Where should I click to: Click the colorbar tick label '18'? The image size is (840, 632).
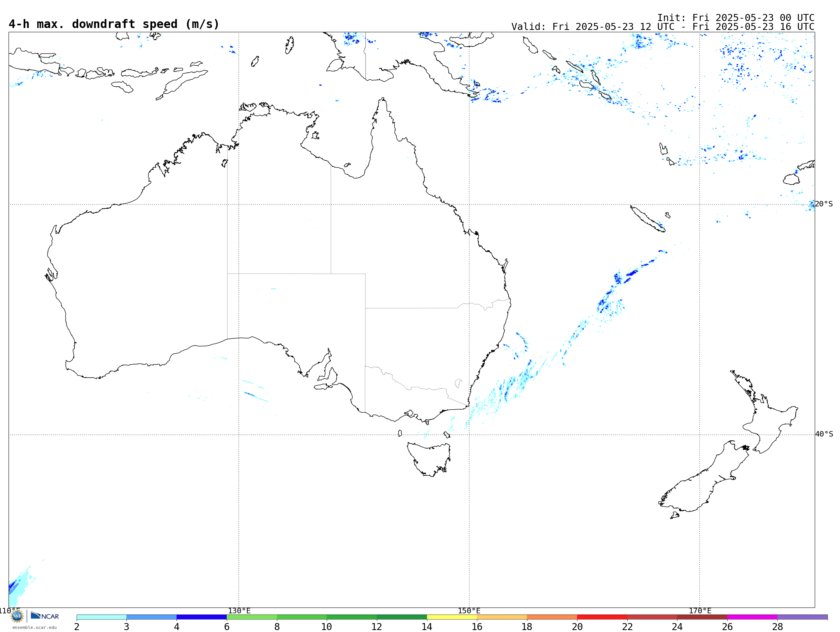tap(527, 627)
